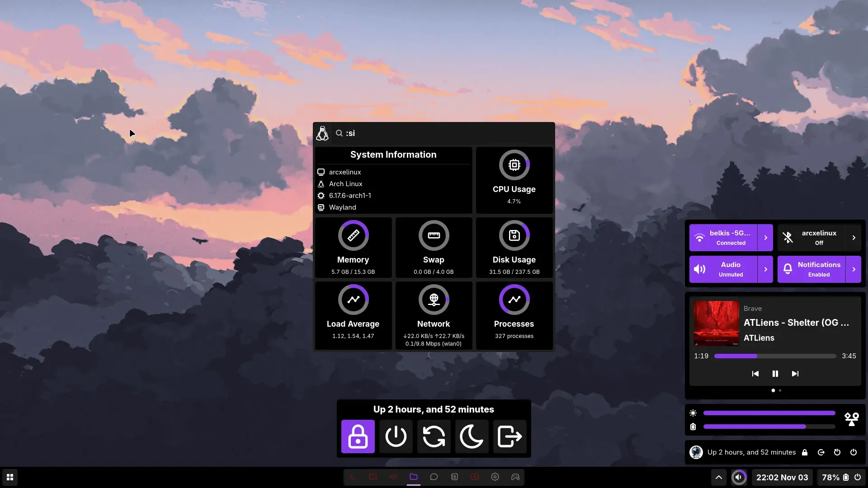868x488 pixels.
Task: Open the game controller icon in the dock
Action: click(515, 477)
